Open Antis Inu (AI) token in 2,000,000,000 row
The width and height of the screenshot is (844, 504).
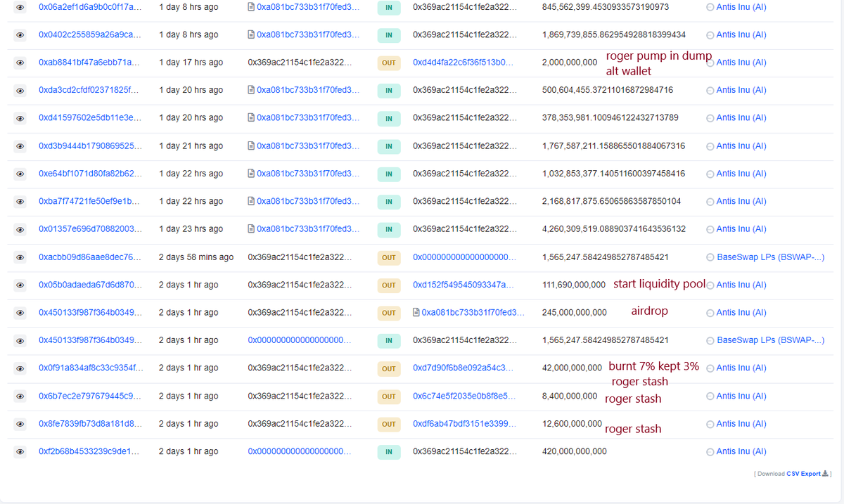(741, 63)
